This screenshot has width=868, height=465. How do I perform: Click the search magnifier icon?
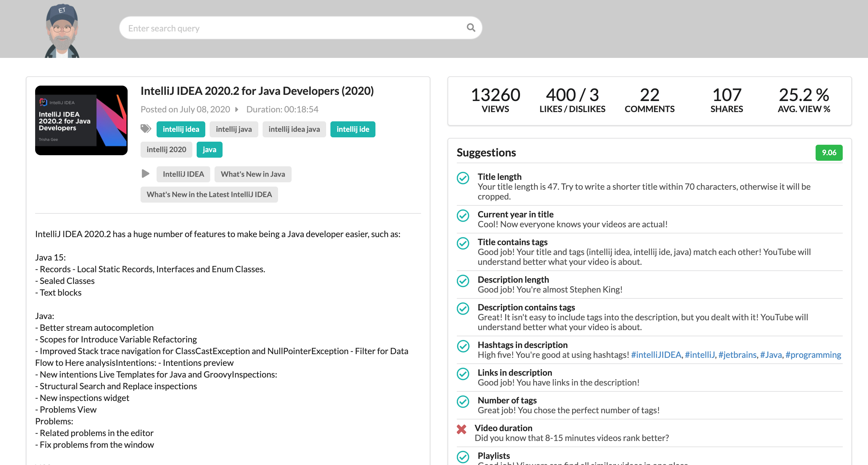[x=471, y=28]
